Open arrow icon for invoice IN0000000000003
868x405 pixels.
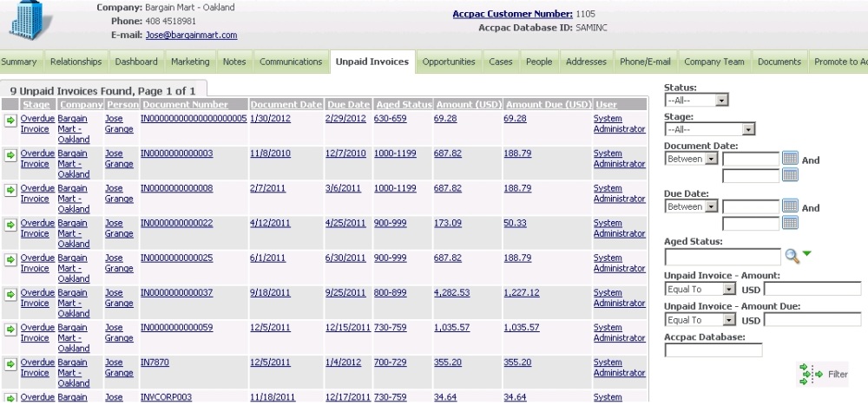click(10, 155)
